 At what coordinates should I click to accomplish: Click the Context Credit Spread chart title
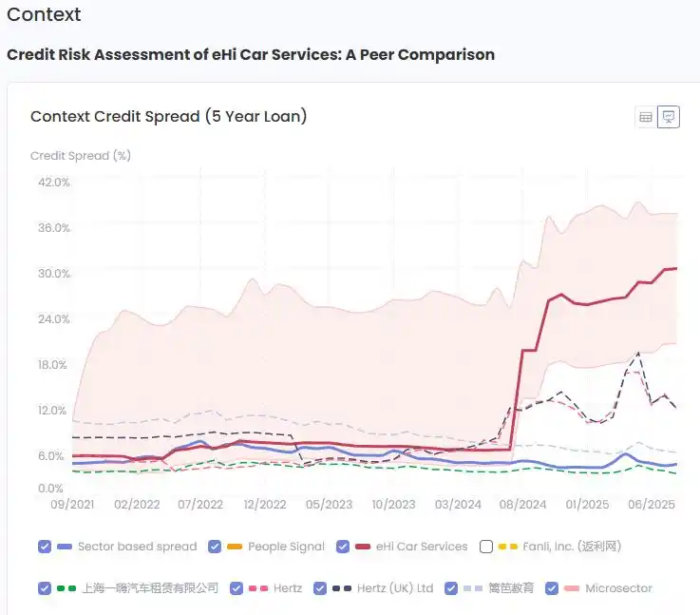[x=168, y=117]
